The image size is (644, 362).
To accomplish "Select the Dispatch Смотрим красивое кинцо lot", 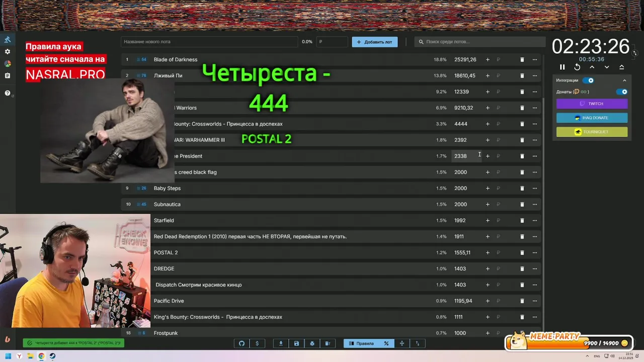I will point(198,285).
